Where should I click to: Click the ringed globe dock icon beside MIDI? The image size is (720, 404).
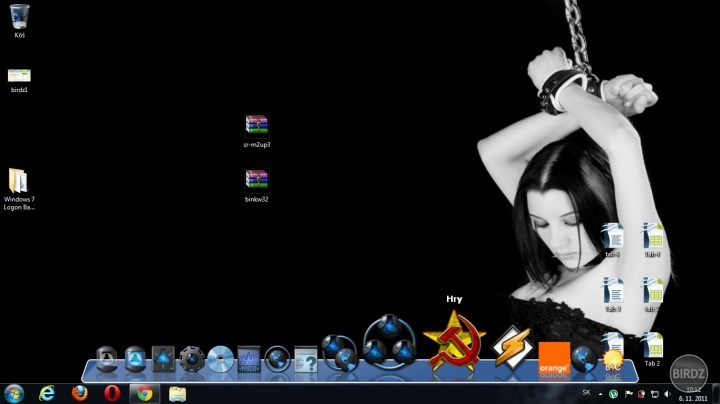[277, 359]
